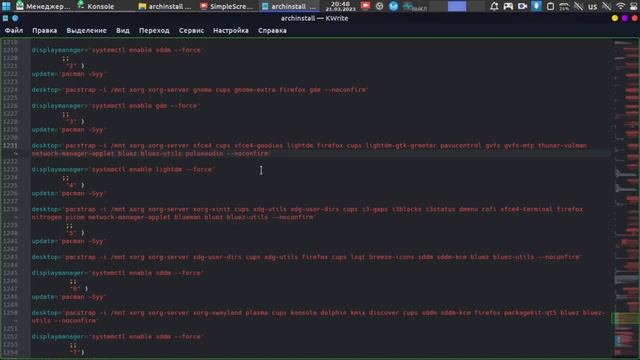Click line number 1250 in the gutter
The image size is (640, 360).
click(10, 313)
